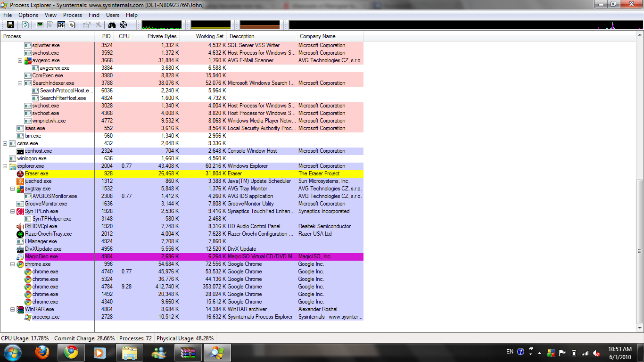Sort by Description column header
The height and width of the screenshot is (362, 644).
[x=262, y=36]
